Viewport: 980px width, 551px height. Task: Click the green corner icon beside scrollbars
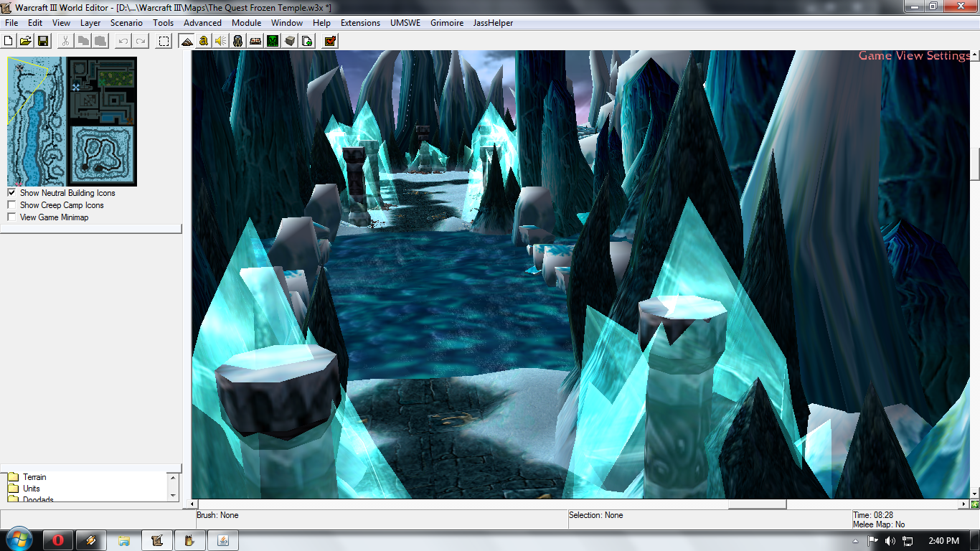(975, 504)
